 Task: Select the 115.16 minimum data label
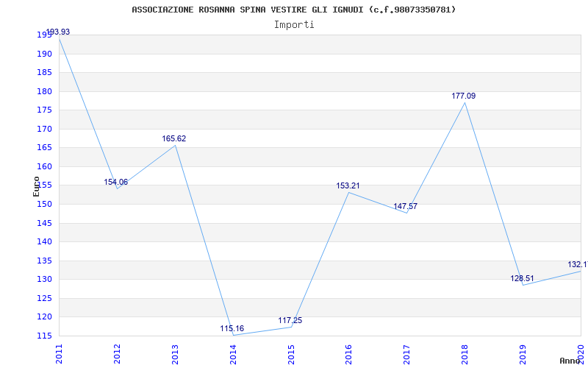[232, 328]
